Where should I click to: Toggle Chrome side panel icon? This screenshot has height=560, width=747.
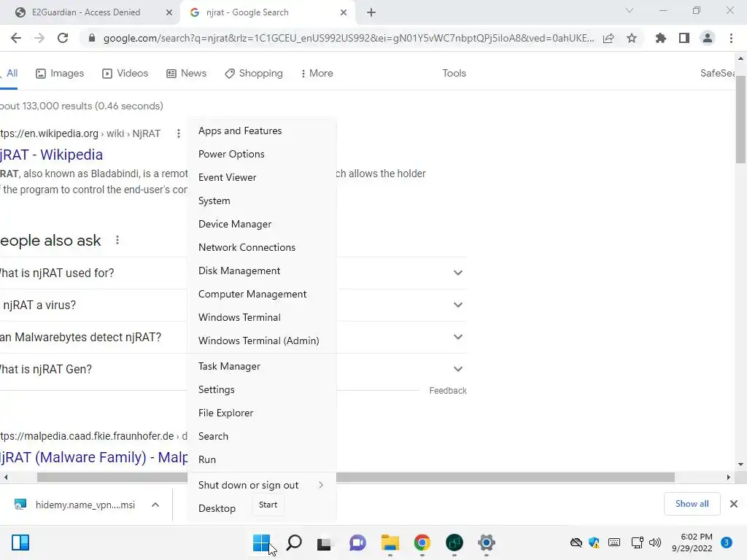coord(684,38)
